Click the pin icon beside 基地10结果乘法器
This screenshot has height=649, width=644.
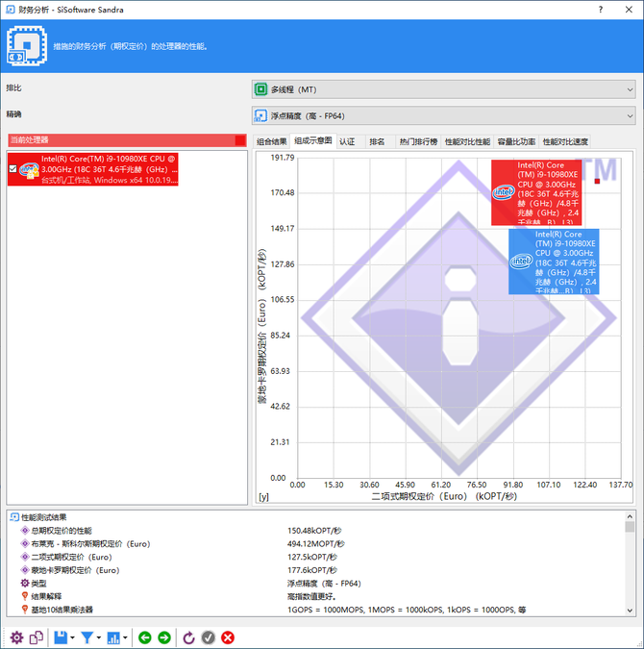click(25, 610)
